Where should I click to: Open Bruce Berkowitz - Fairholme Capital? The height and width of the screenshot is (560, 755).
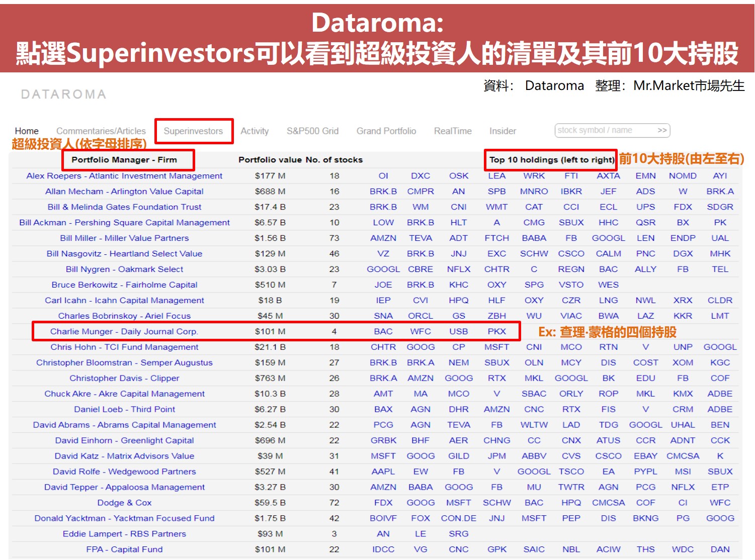(x=124, y=285)
